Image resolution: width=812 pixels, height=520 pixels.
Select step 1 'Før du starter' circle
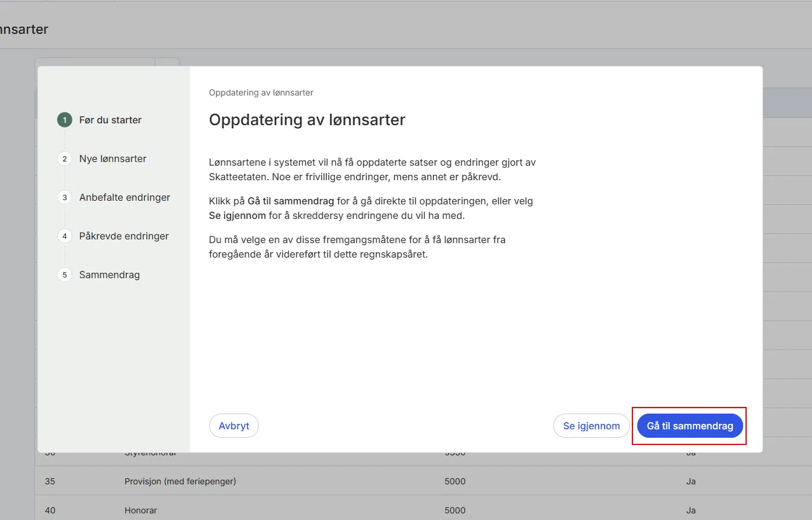pyautogui.click(x=64, y=120)
